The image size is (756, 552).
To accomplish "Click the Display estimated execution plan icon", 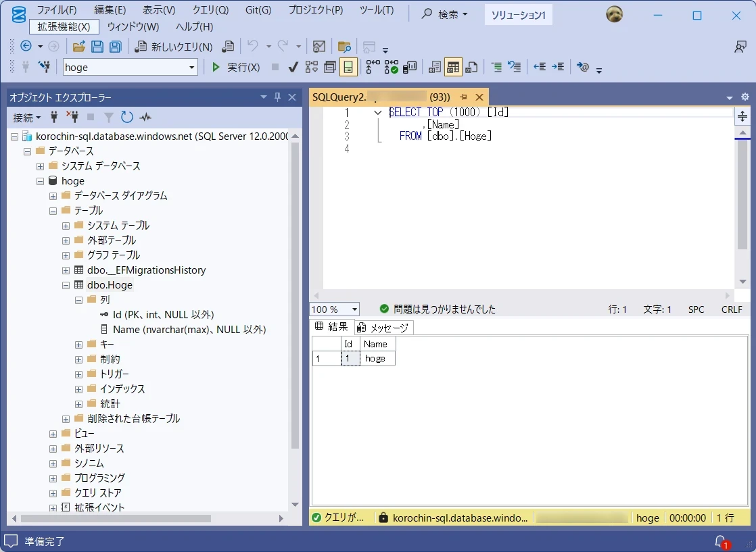I will (x=311, y=67).
